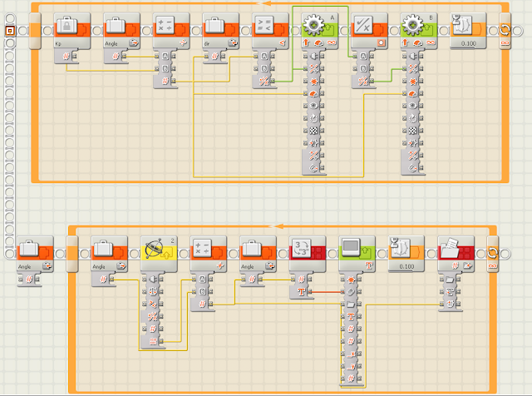Click Number to Text block's Text output plug

pos(301,291)
